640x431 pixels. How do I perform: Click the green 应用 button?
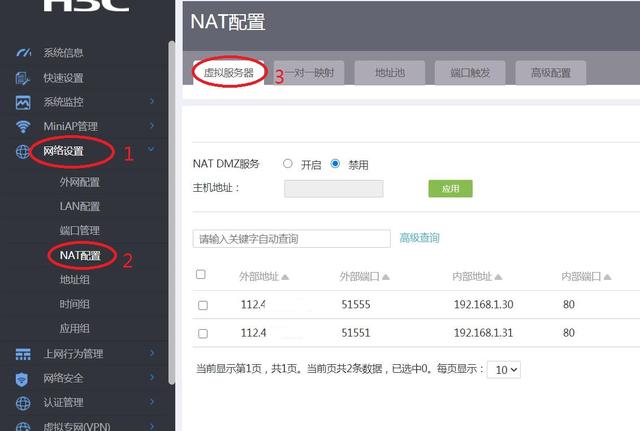coord(451,189)
